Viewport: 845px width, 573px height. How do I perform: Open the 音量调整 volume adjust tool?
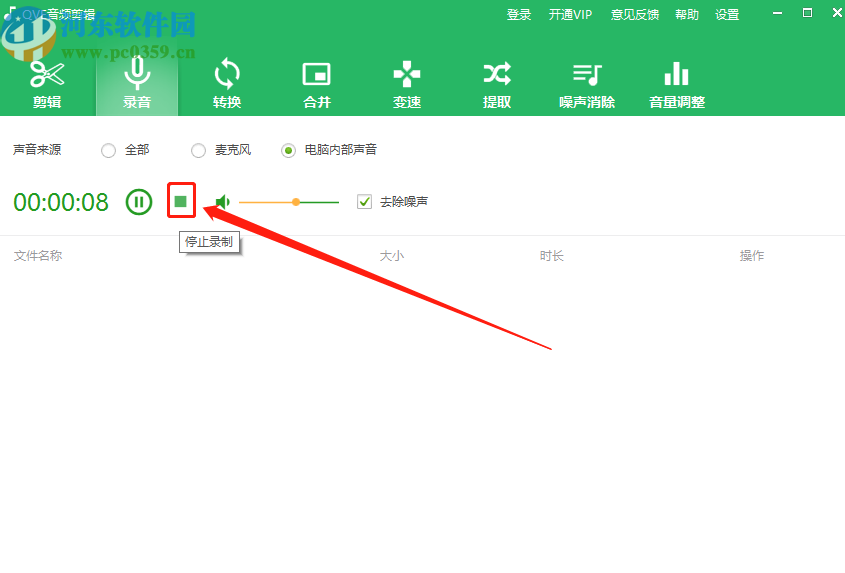pyautogui.click(x=677, y=85)
